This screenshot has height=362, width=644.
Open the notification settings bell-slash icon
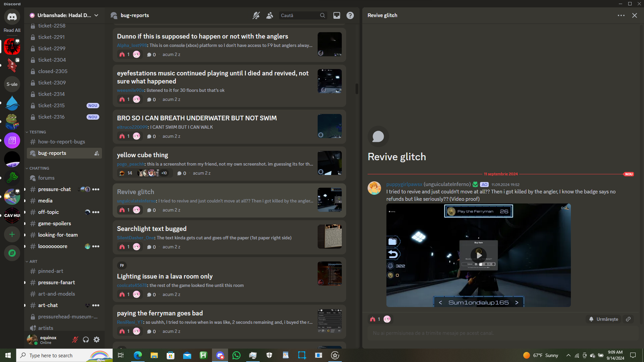pos(256,15)
